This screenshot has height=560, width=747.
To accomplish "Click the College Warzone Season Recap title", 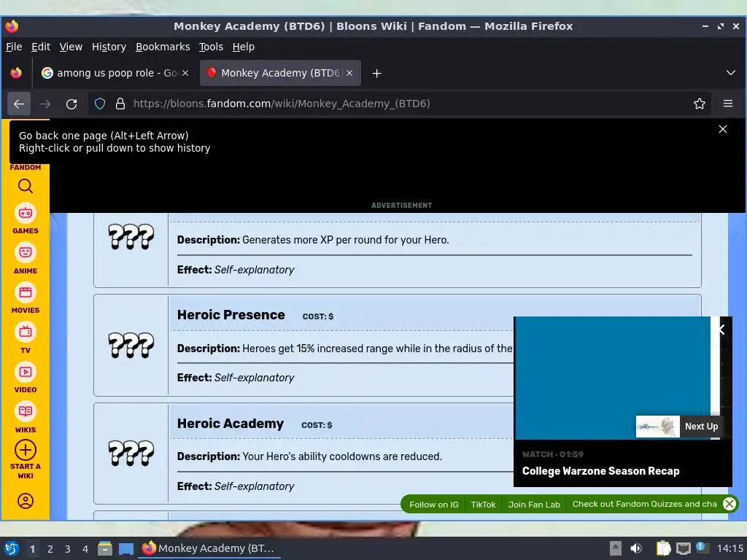I will pyautogui.click(x=601, y=471).
